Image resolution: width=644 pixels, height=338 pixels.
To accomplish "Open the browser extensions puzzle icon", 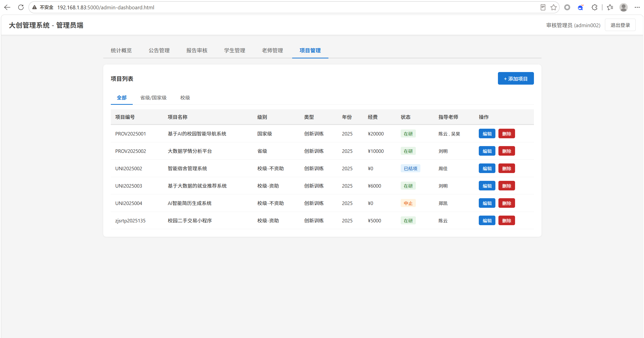I will [x=594, y=7].
